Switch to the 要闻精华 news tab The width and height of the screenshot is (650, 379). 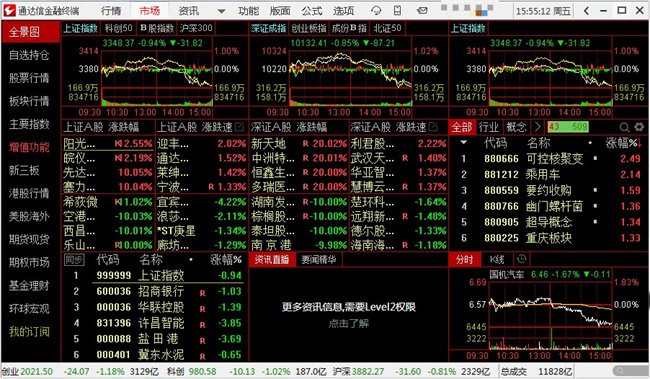(319, 260)
